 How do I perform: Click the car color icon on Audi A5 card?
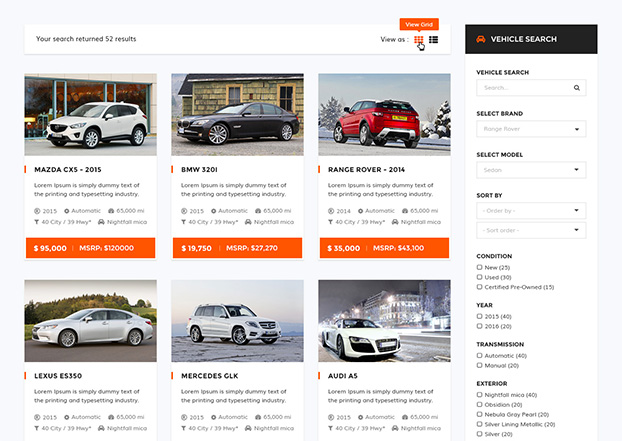tap(395, 428)
